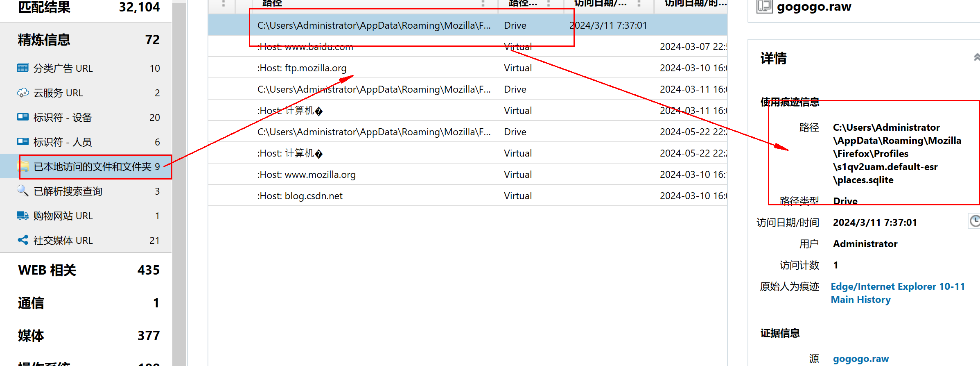Click the 分类广告 URL category icon
Screen dimensions: 980x366
point(23,68)
